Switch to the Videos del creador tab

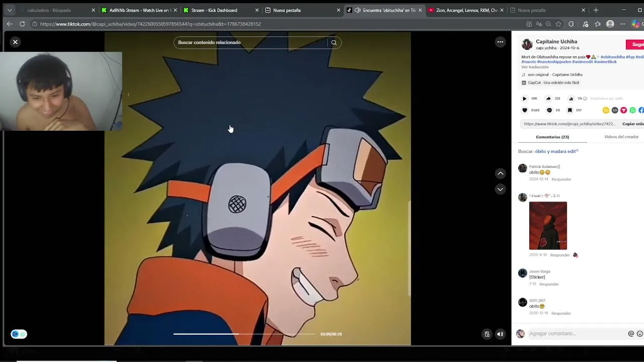click(621, 137)
